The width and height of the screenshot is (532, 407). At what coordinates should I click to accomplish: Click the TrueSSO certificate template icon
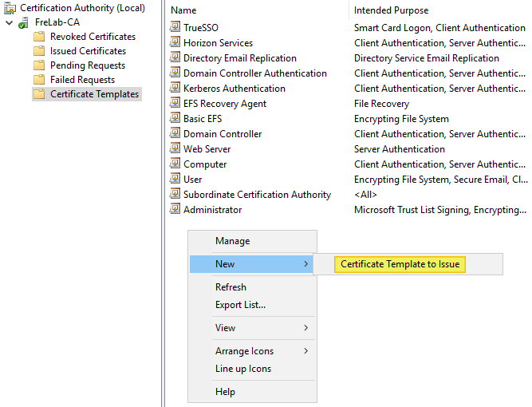(x=175, y=28)
